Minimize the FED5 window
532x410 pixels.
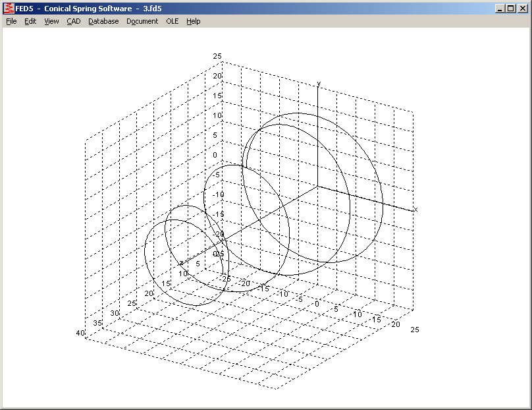click(x=500, y=9)
